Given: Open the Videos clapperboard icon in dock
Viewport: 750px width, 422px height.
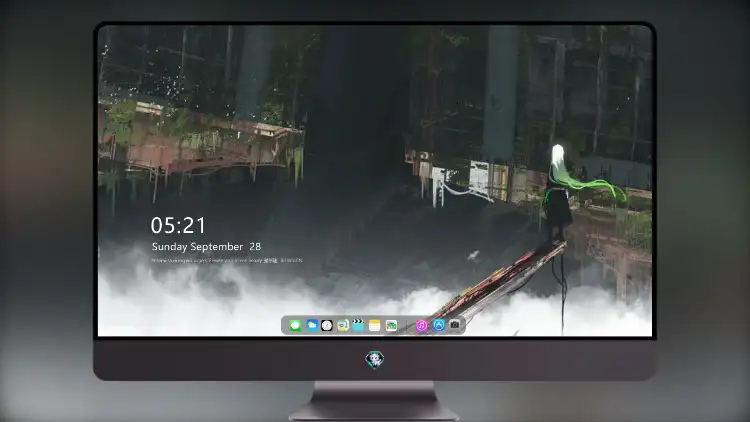Looking at the screenshot, I should pyautogui.click(x=358, y=325).
